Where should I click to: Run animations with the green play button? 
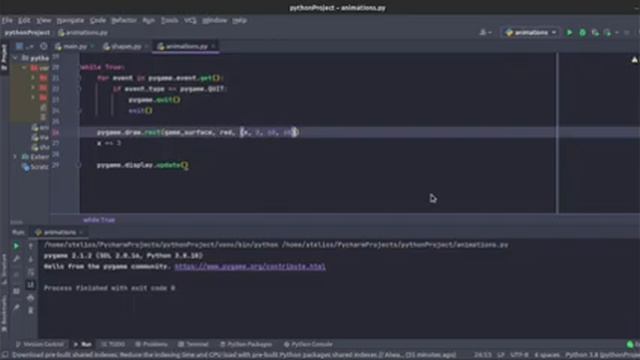569,32
